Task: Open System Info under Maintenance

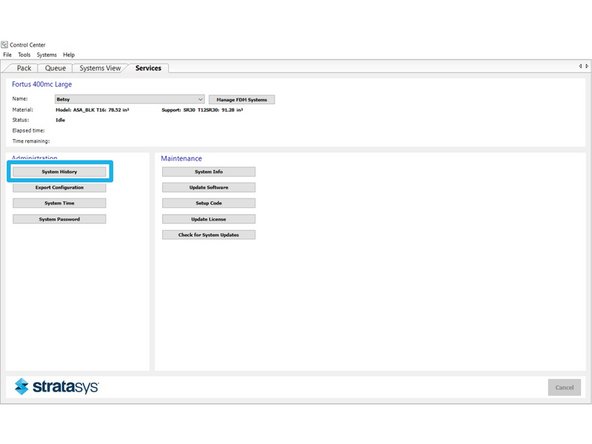Action: [209, 172]
